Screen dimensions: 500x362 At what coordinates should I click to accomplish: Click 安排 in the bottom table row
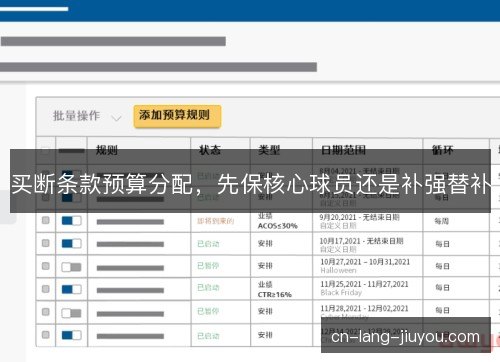(x=265, y=335)
